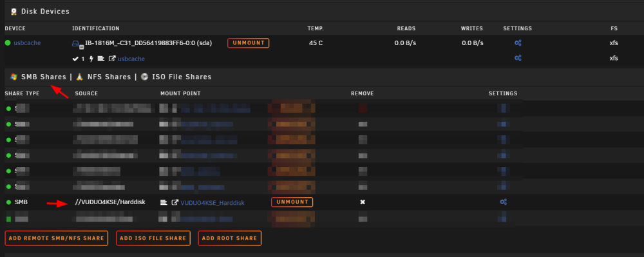Screen dimensions: 644x257
Task: Click UNMOUNT for the IB-1816M sda disk
Action: [x=248, y=43]
